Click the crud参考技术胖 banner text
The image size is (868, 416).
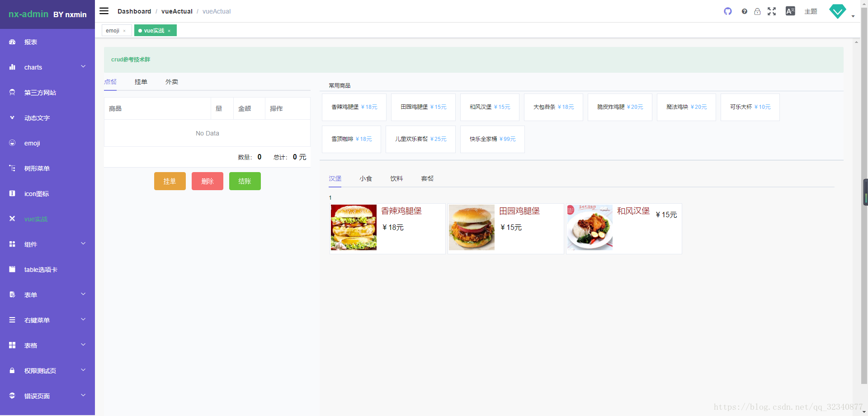(x=131, y=59)
